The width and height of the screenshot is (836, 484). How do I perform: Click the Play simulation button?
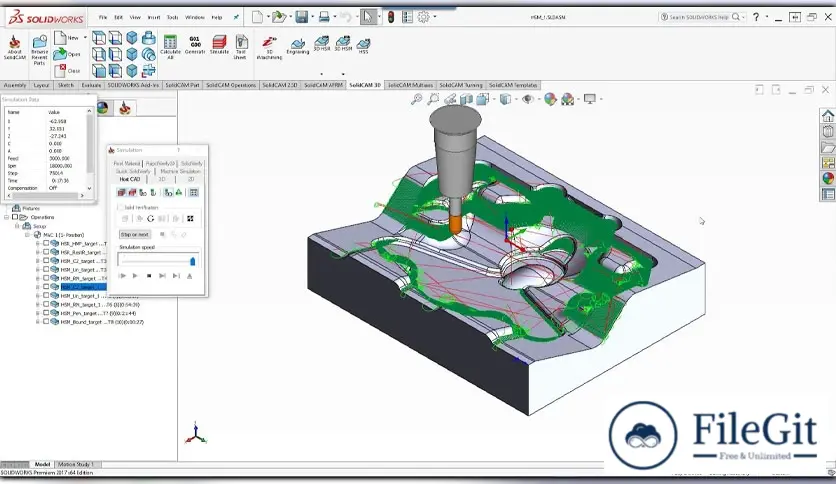tap(135, 276)
